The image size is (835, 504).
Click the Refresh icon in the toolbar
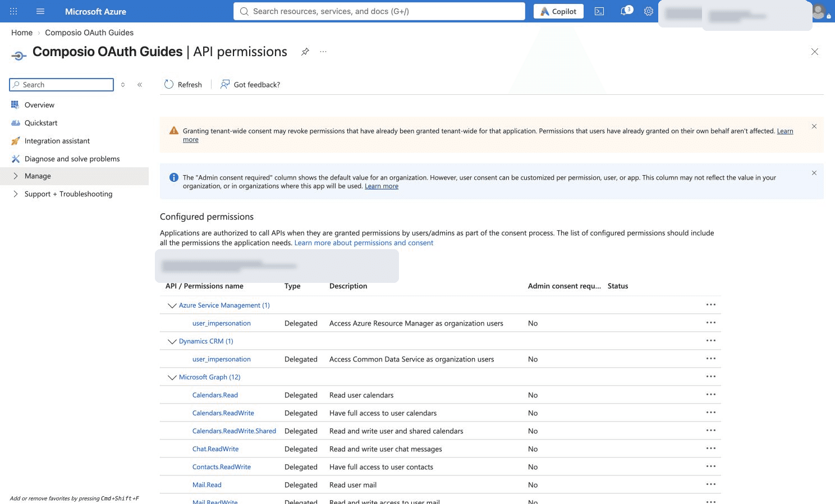[169, 84]
